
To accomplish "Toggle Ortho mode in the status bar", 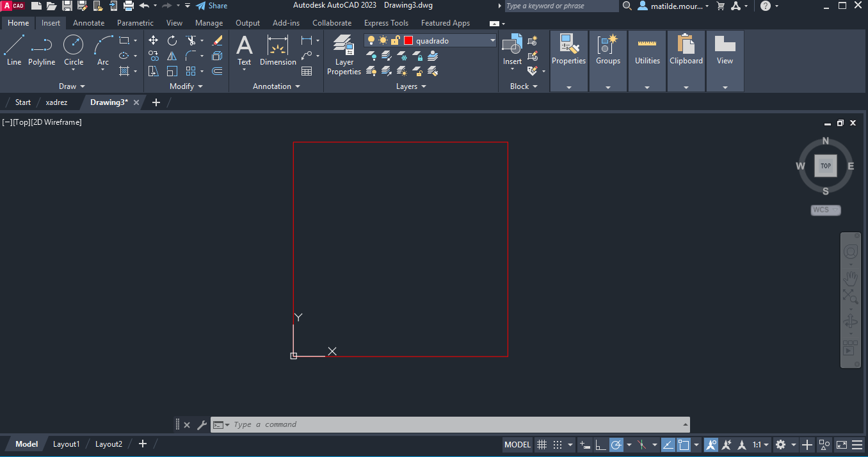I will click(600, 445).
